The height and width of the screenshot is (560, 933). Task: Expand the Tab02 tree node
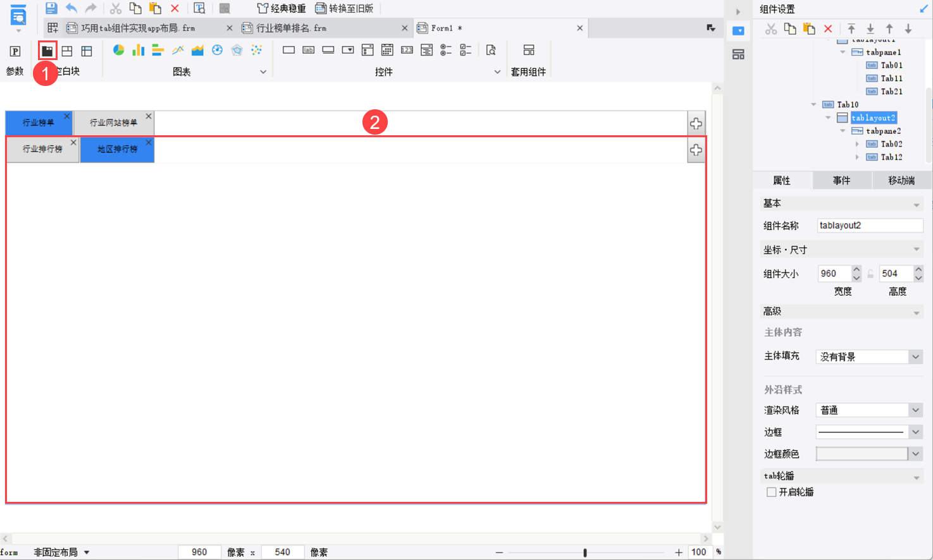pos(857,144)
